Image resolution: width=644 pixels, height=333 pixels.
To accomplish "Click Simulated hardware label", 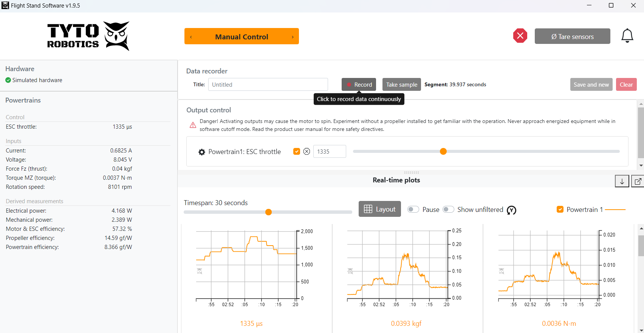I will [37, 80].
